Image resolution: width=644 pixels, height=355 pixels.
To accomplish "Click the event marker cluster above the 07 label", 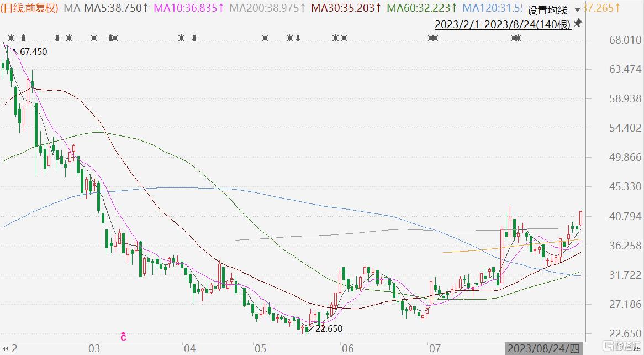I will (x=433, y=38).
